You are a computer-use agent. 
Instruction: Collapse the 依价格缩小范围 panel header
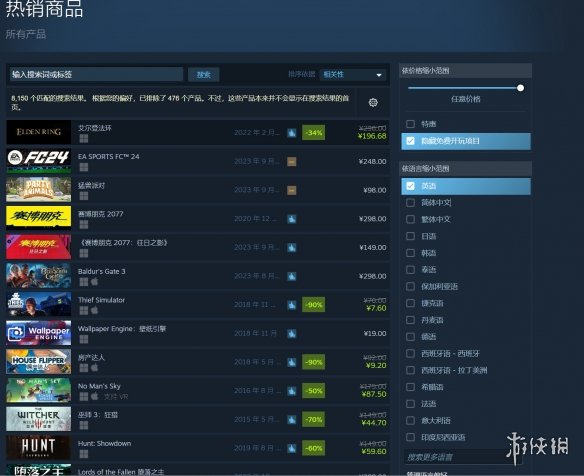tap(466, 70)
